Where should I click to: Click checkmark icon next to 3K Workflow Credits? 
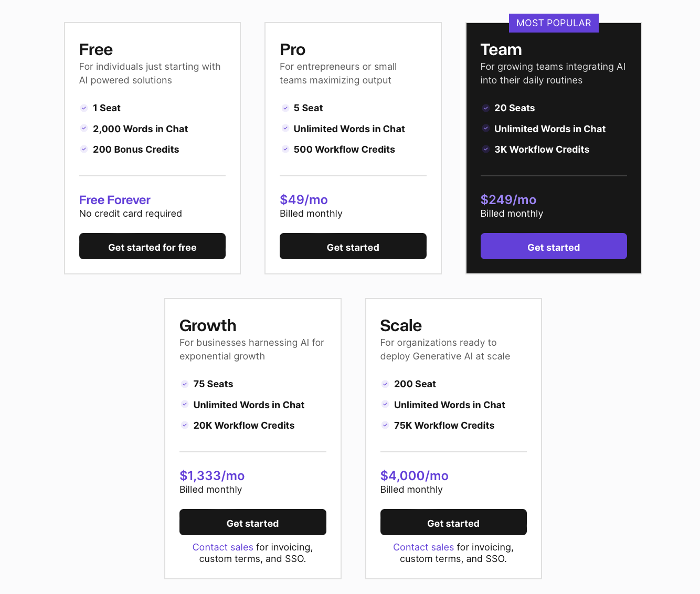[486, 149]
